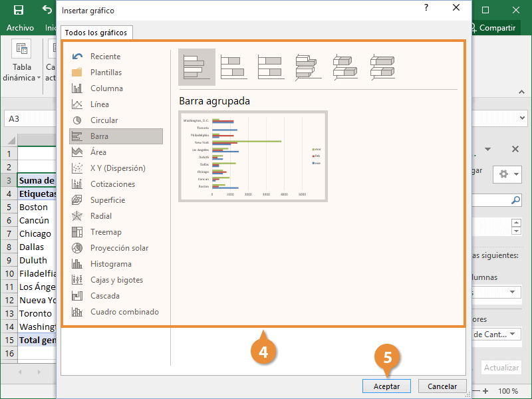The height and width of the screenshot is (399, 532).
Task: Pick the 3-D stacked bar subtype icon
Action: (345, 67)
